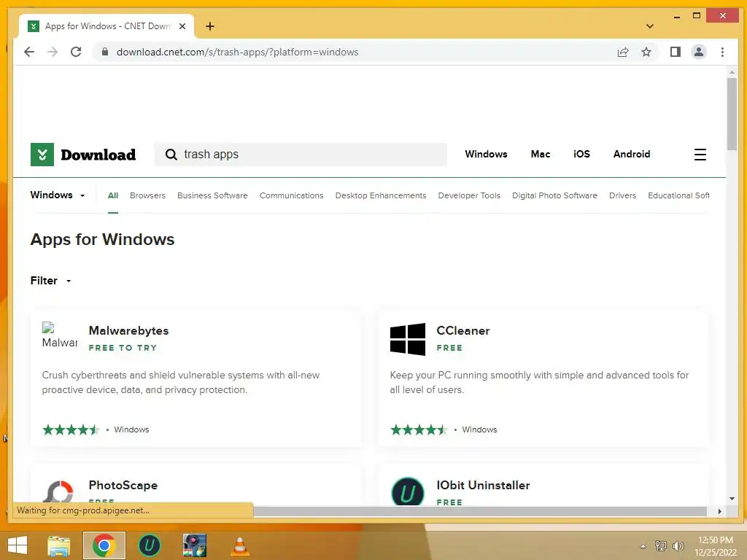Open the Windows Start button
The width and height of the screenshot is (747, 560).
pos(18,545)
